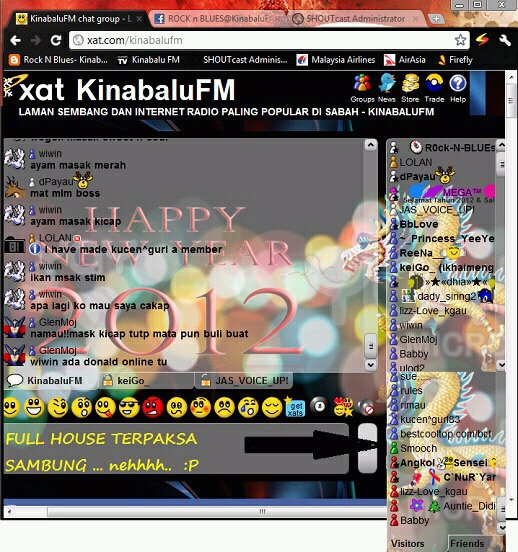Image resolution: width=518 pixels, height=552 pixels.
Task: Select the Friends list tab
Action: coord(467,544)
